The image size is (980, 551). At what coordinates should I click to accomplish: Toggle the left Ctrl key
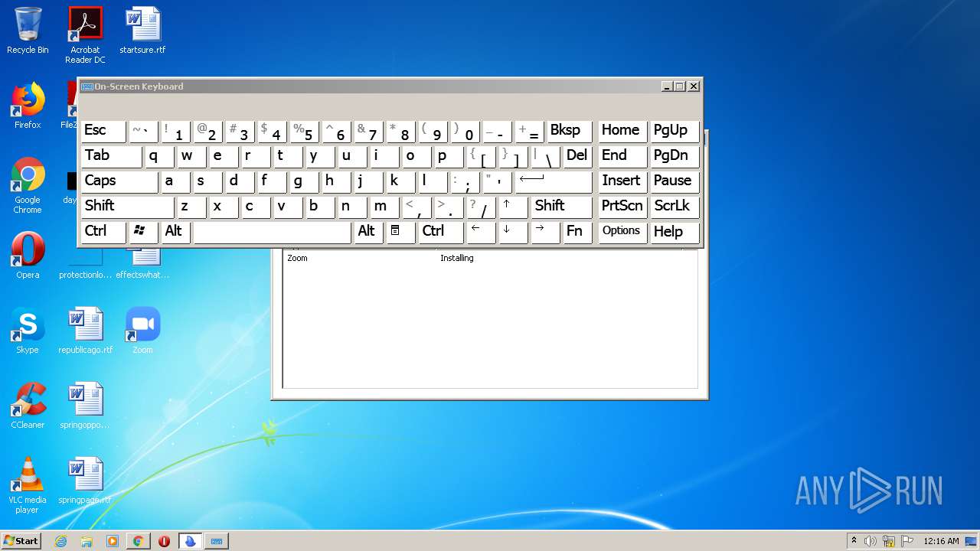coord(103,231)
